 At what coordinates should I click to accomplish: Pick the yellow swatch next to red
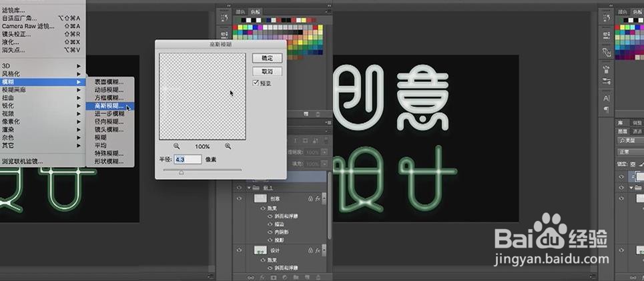[241, 27]
